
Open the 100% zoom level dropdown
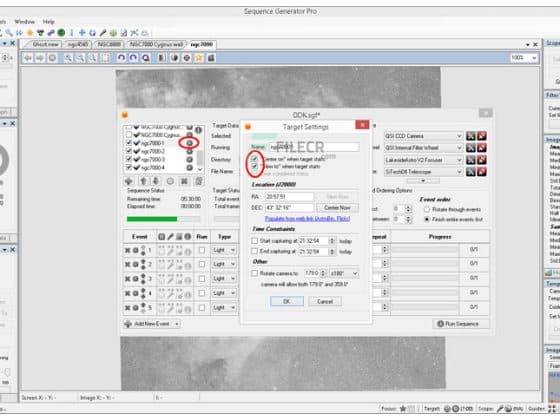click(524, 58)
